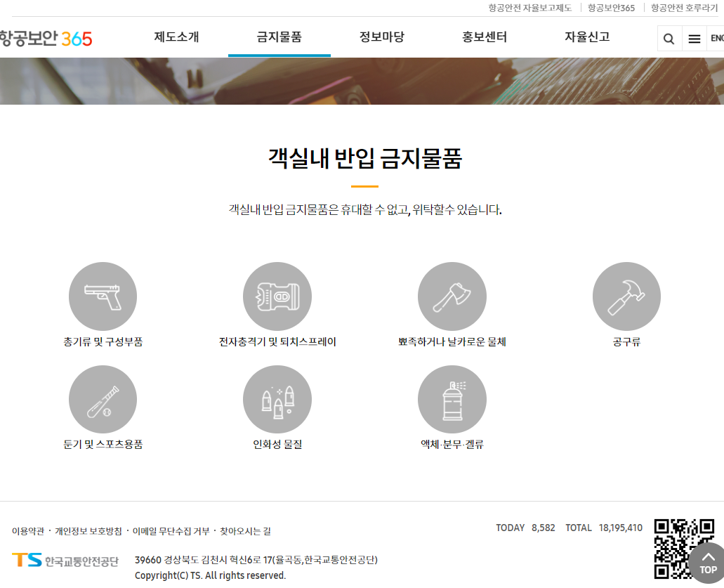This screenshot has width=724, height=588.
Task: Select the 공구류 hammer icon
Action: click(626, 296)
